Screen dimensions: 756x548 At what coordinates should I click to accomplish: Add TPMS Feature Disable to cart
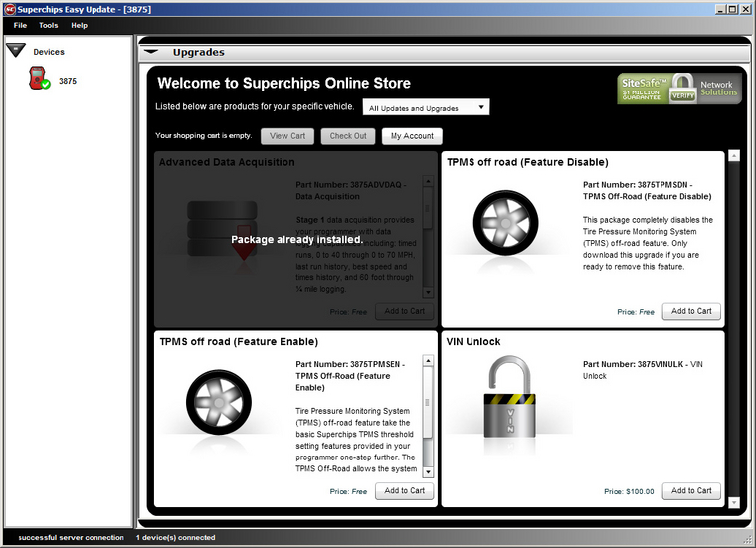click(690, 311)
